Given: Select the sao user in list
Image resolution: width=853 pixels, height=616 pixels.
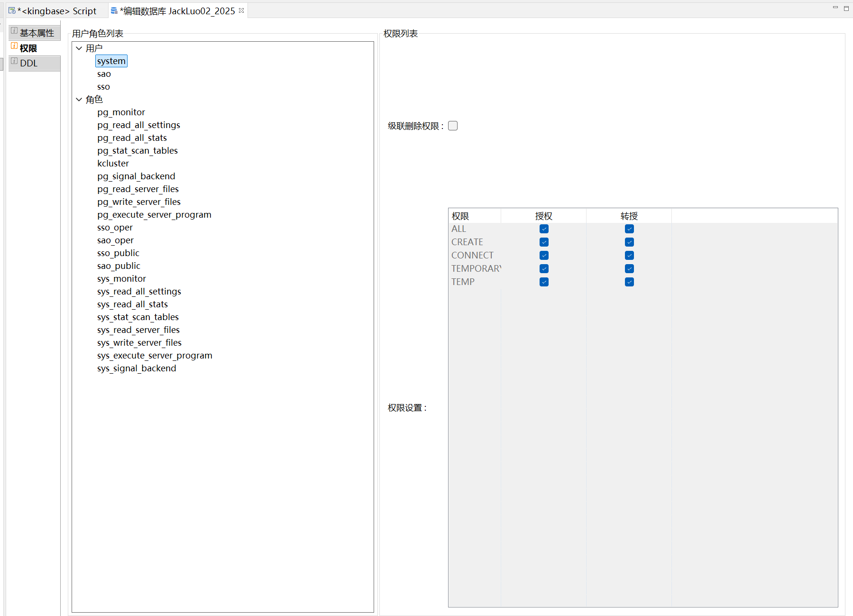Looking at the screenshot, I should (x=104, y=74).
